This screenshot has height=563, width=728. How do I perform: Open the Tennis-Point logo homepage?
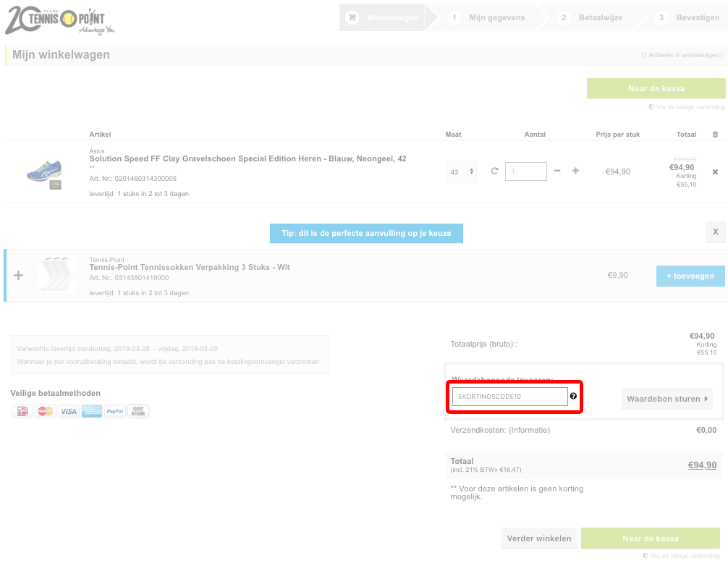point(59,20)
